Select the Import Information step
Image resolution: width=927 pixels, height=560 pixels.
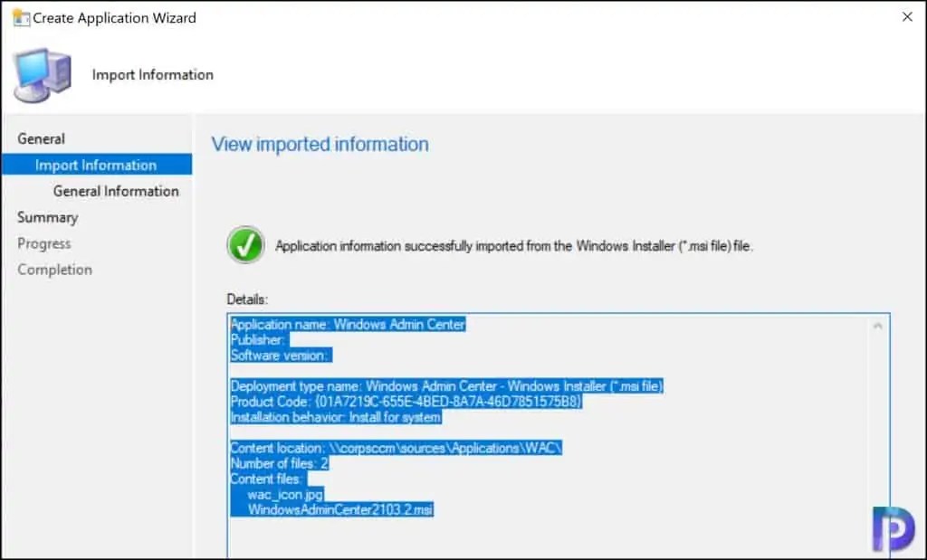(97, 165)
